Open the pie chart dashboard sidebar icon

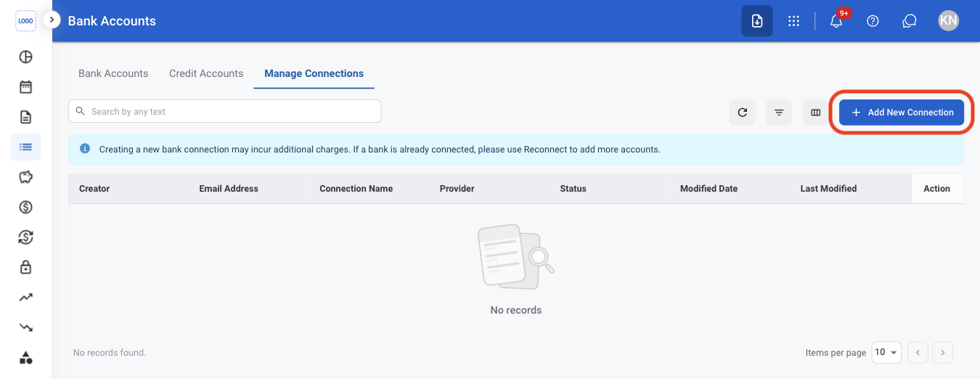click(25, 57)
